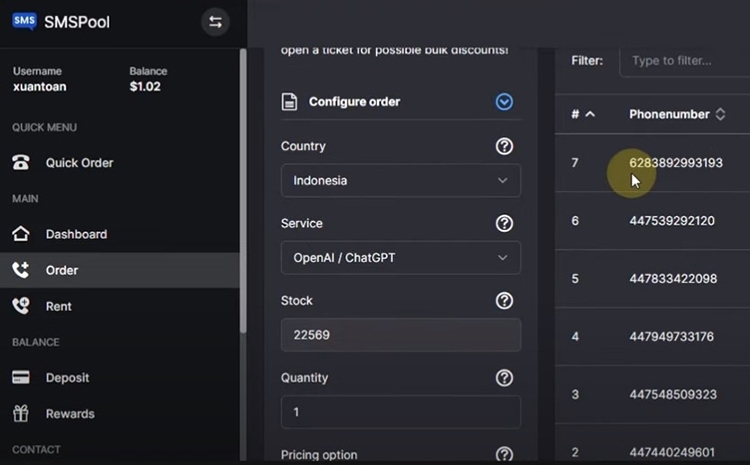Open the Deposit card icon

click(21, 378)
